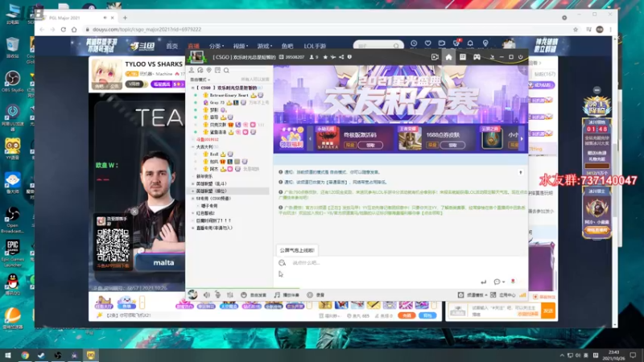
Task: Open the emoji picker in chat input
Action: [282, 263]
